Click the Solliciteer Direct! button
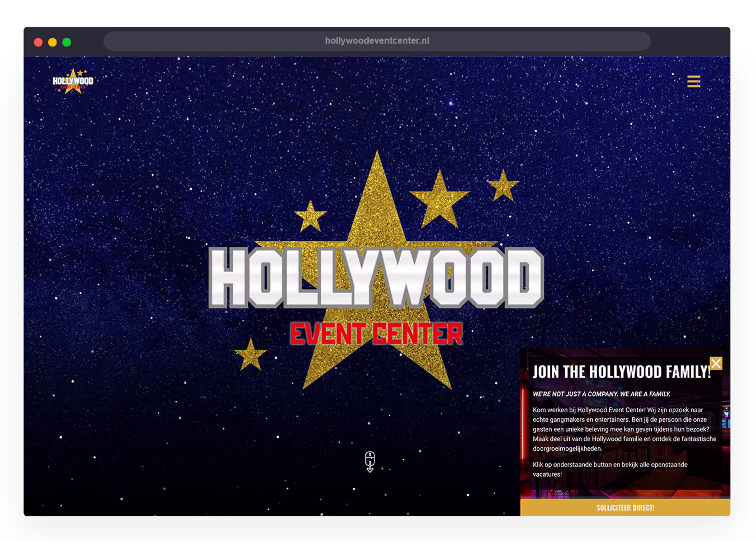Screen dimensions: 756x542 click(x=625, y=507)
